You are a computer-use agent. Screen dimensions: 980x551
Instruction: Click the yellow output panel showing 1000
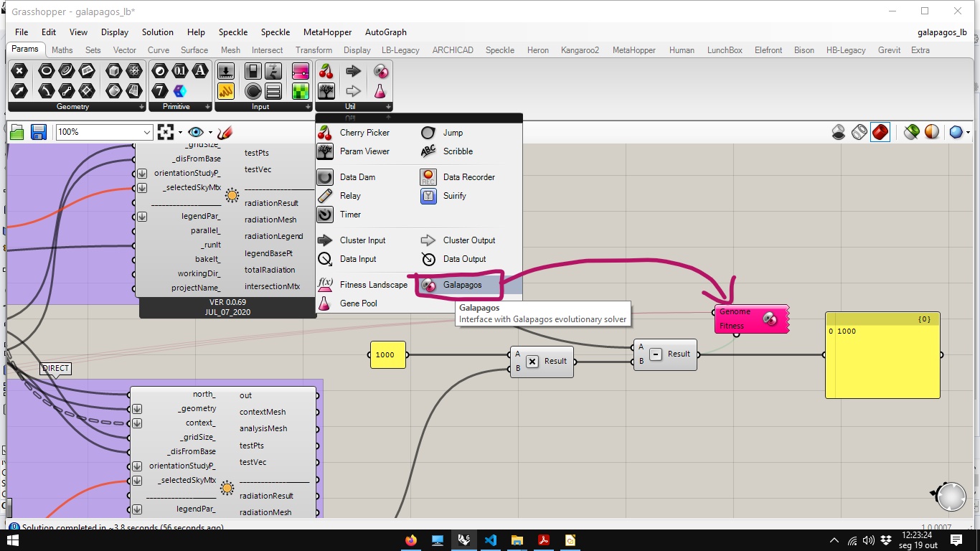coord(882,354)
